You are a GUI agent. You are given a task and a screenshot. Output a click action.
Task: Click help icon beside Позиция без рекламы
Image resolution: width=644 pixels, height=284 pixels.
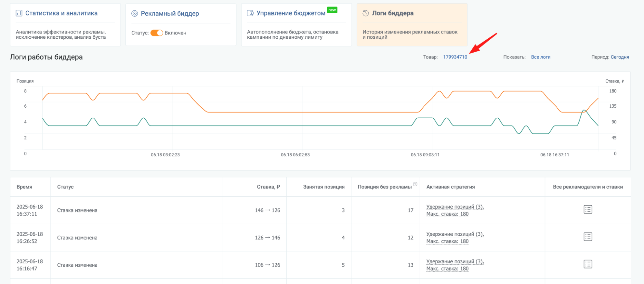point(415,184)
